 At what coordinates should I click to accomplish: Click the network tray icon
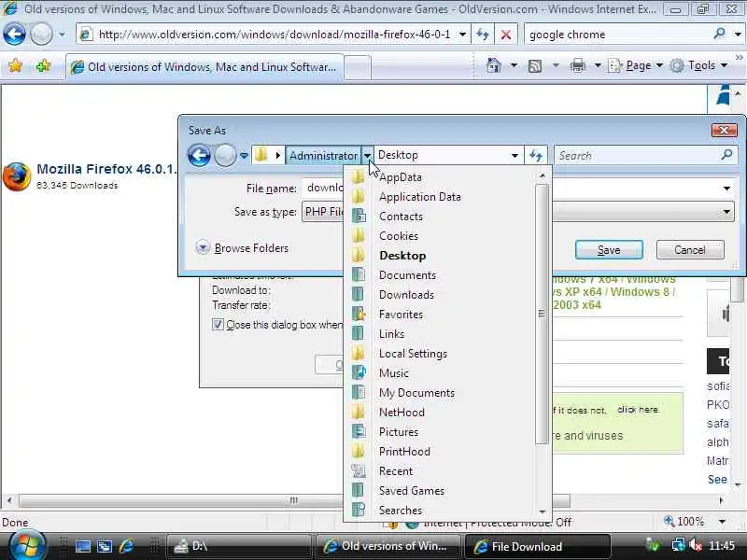[678, 545]
